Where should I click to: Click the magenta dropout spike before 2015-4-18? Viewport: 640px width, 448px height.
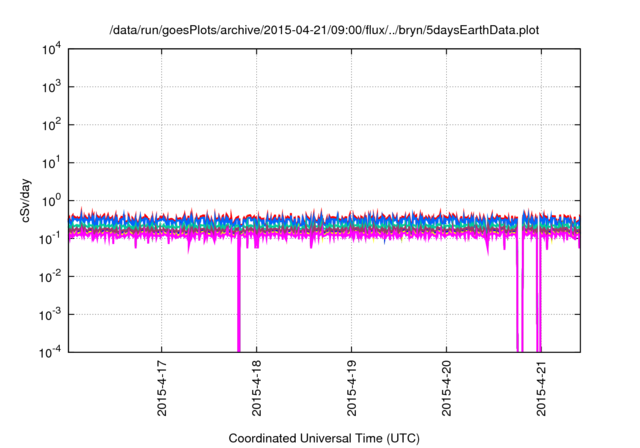(x=239, y=294)
